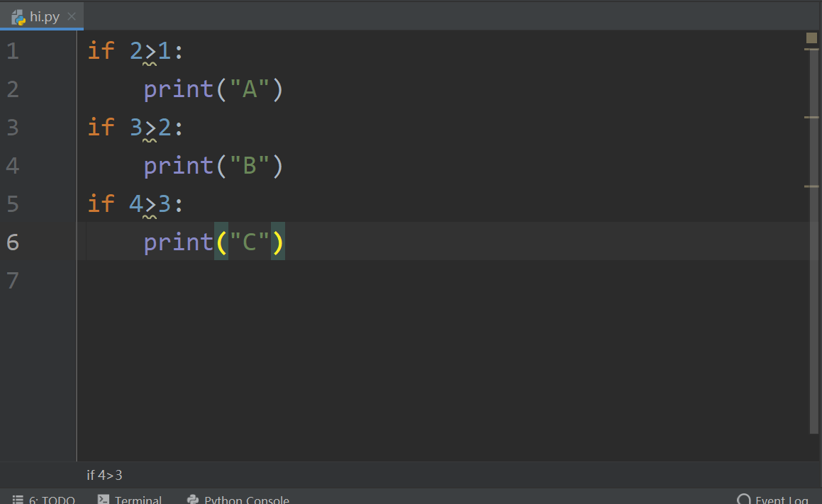Image resolution: width=822 pixels, height=504 pixels.
Task: Click the yellow inspection status indicator square
Action: 812,38
